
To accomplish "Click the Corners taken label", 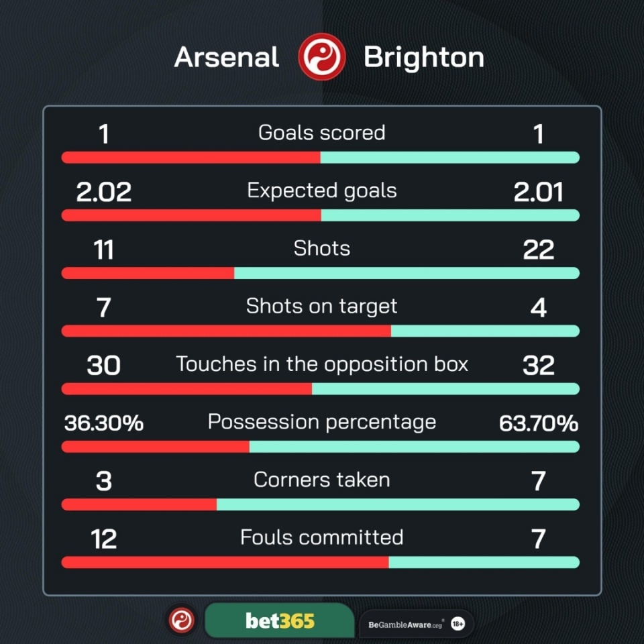I will pos(322,480).
